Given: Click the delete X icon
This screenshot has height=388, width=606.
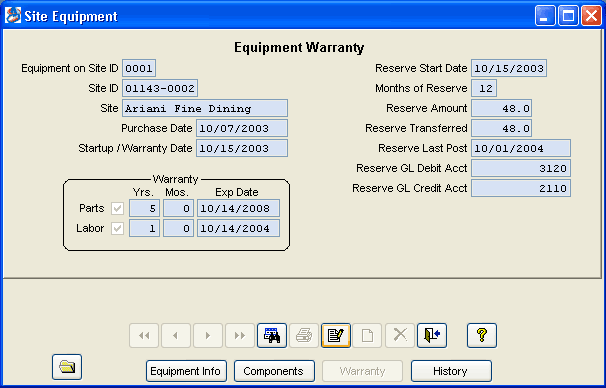Looking at the screenshot, I should [x=400, y=335].
